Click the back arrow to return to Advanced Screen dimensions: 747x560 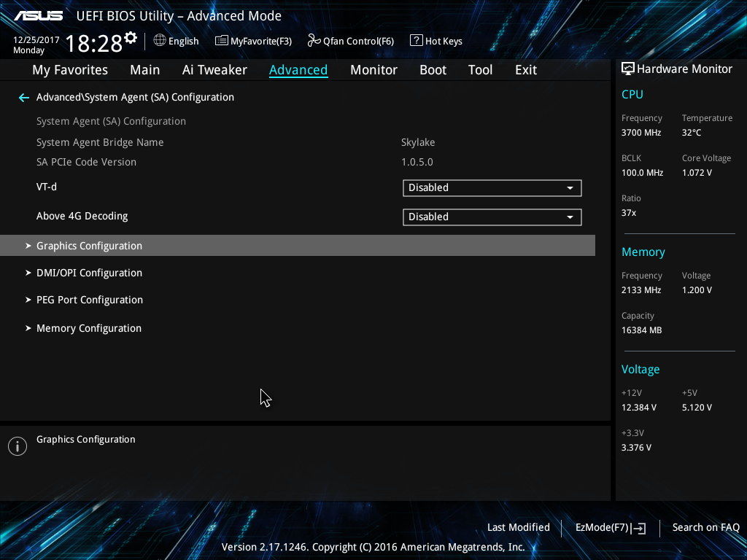tap(24, 98)
